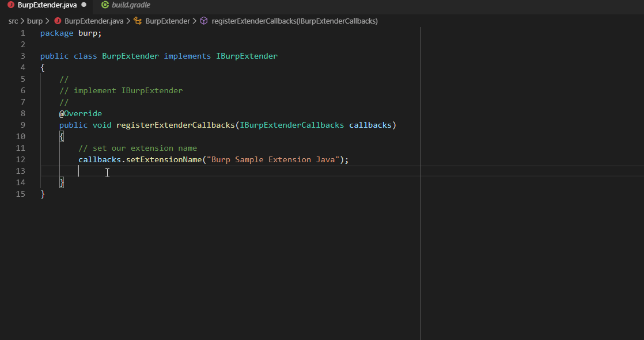Viewport: 644px width, 340px height.
Task: Click 'callbacks' parameter on line 9
Action: tap(370, 125)
